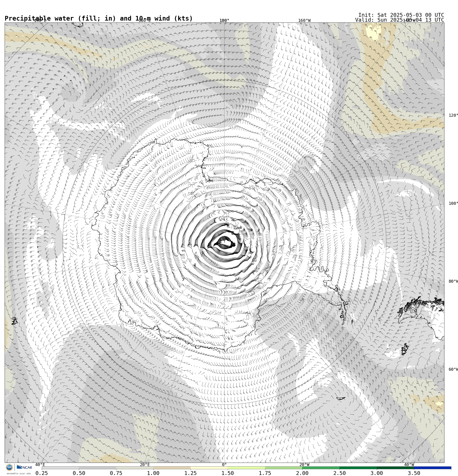Click the 120° longitude label on the right edge

(x=453, y=115)
